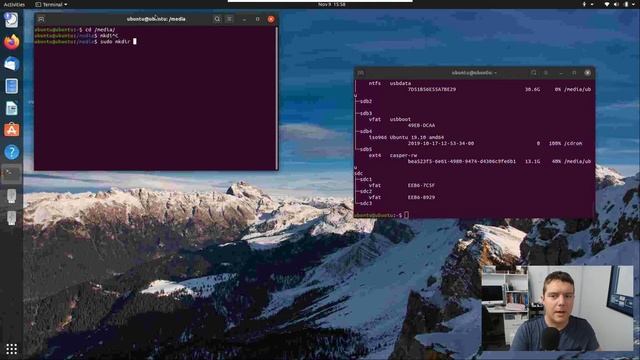Viewport: 640px width, 360px height.
Task: Click the scrollbar of the /media terminal
Action: click(276, 97)
